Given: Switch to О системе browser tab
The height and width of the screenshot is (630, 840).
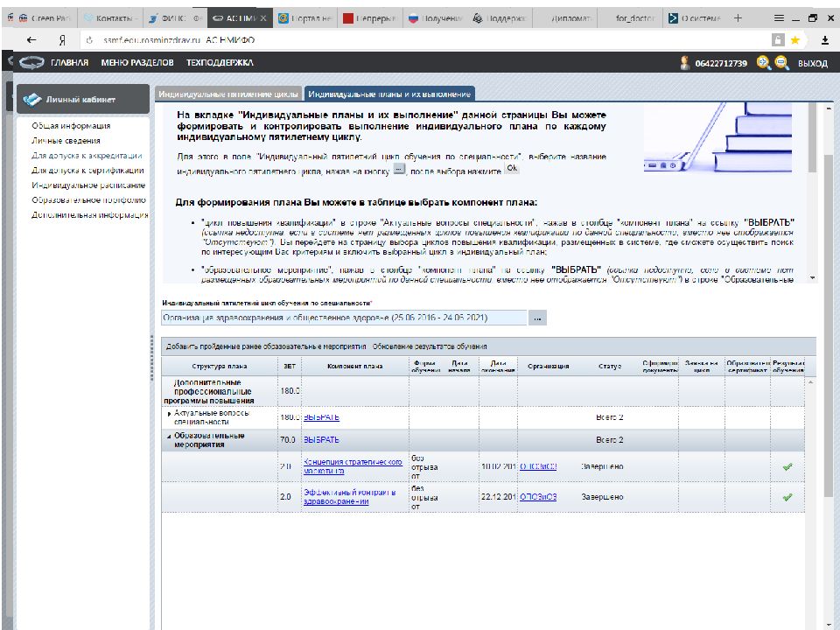Looking at the screenshot, I should pos(696,18).
